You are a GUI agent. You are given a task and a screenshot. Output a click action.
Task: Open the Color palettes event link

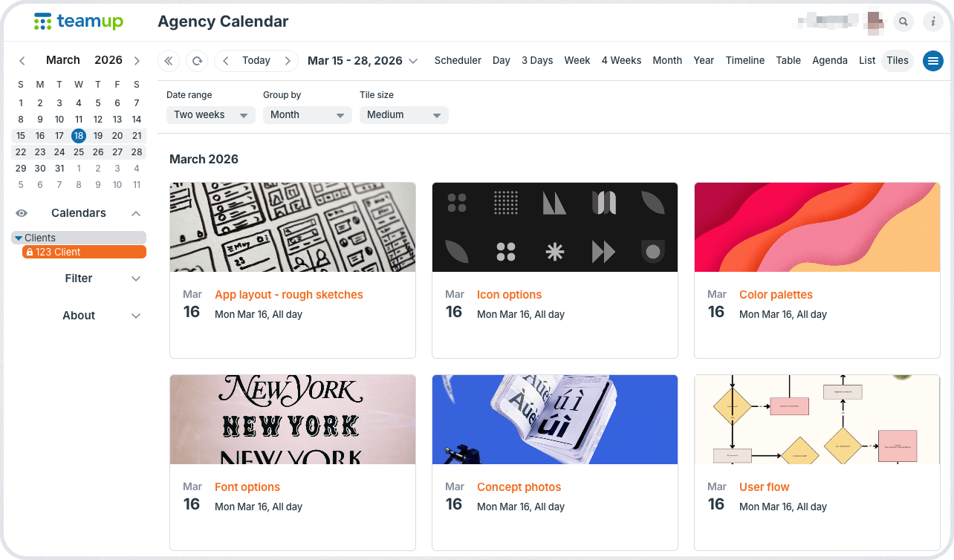(776, 295)
